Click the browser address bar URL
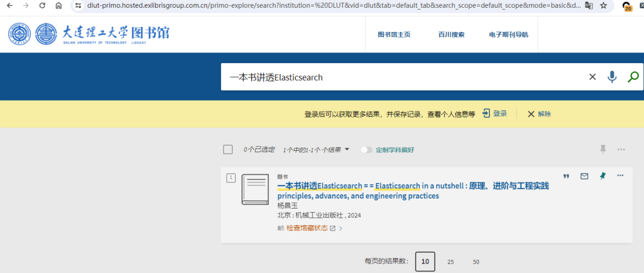 click(x=333, y=6)
